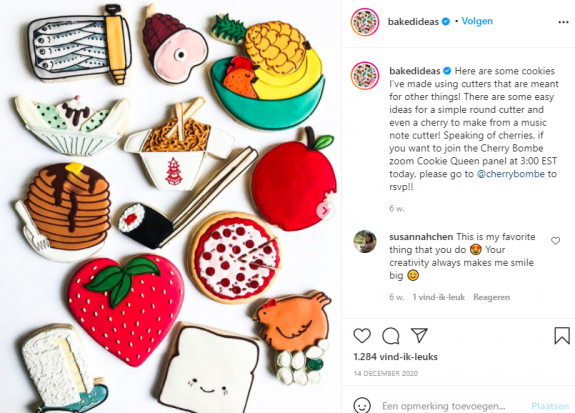Like susannahchen's comment with small heart
This screenshot has width=575, height=413.
pyautogui.click(x=556, y=241)
